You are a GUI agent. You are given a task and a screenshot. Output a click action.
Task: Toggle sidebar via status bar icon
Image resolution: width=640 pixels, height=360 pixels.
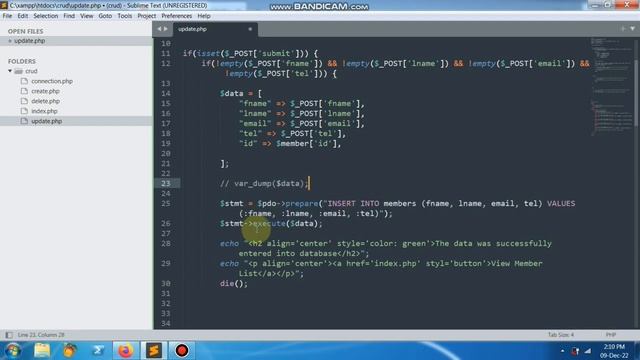(9, 335)
